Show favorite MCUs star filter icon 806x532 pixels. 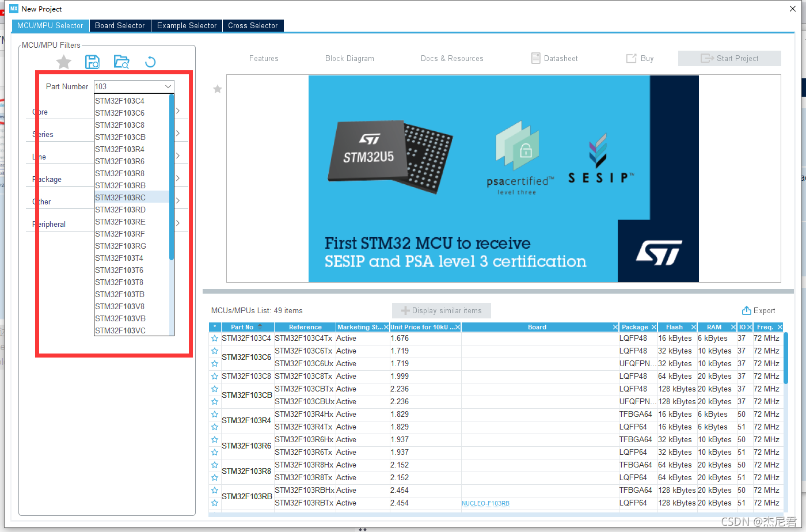[64, 62]
